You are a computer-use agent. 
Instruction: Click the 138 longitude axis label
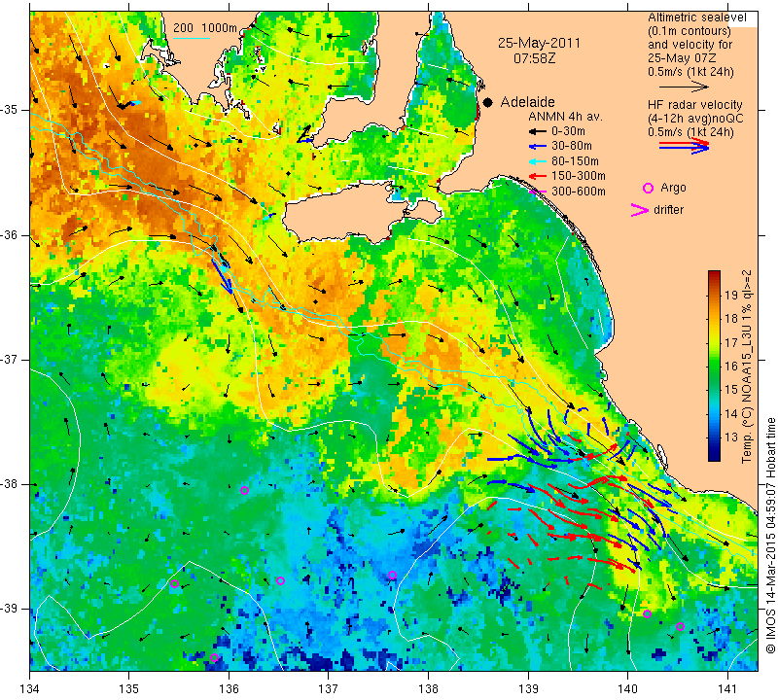[428, 689]
